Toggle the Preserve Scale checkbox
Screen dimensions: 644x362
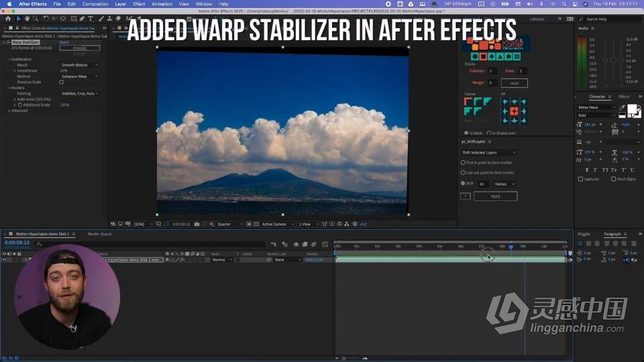[62, 82]
